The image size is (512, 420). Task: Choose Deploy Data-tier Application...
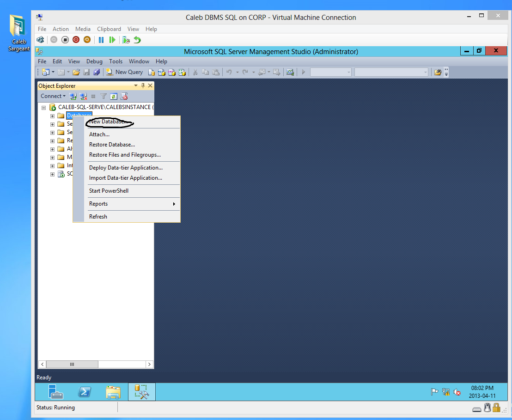pyautogui.click(x=132, y=168)
